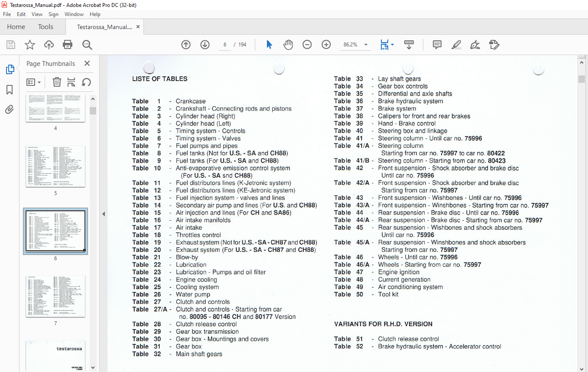Viewport: 588px width, 372px height.
Task: Click the Save file icon
Action: (11, 45)
